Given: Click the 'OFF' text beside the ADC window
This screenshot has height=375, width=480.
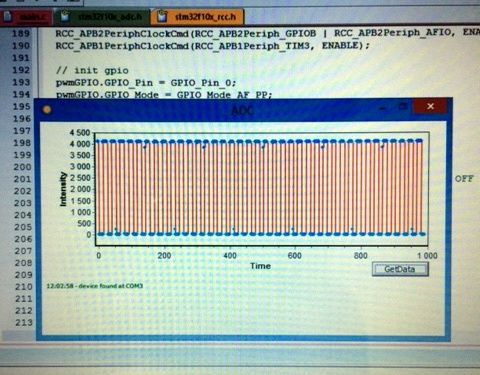Looking at the screenshot, I should (x=464, y=179).
